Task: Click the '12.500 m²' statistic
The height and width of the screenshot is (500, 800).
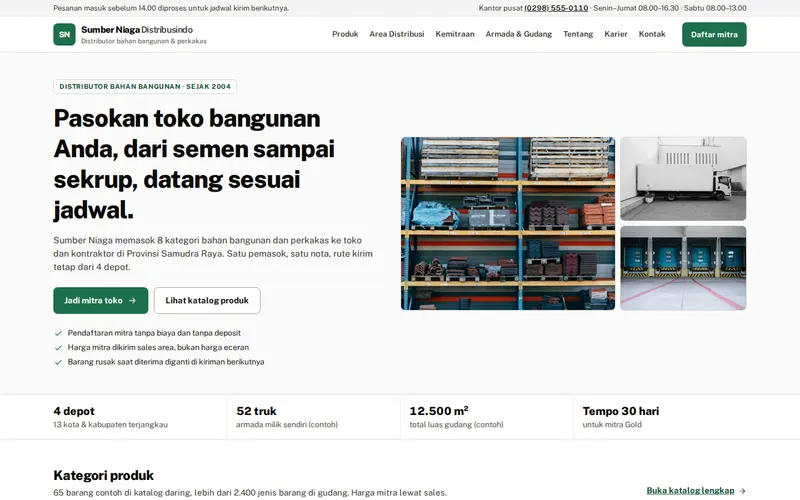Action: click(456, 417)
